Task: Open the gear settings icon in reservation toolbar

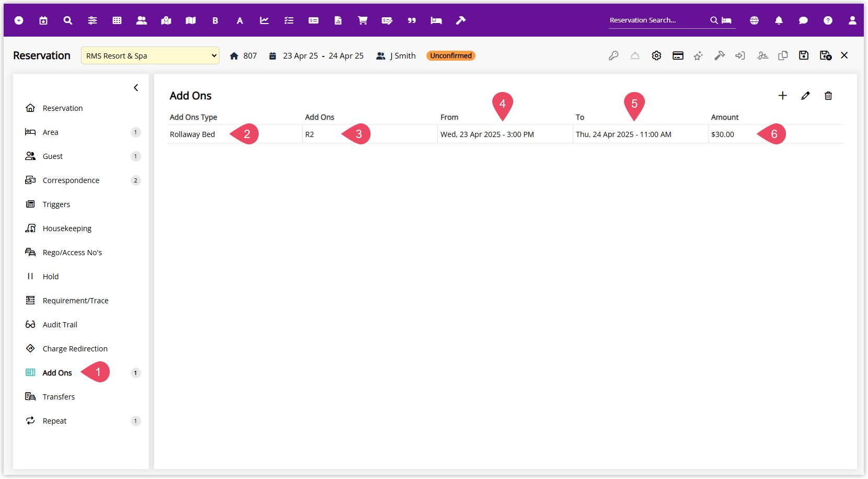Action: [x=656, y=55]
